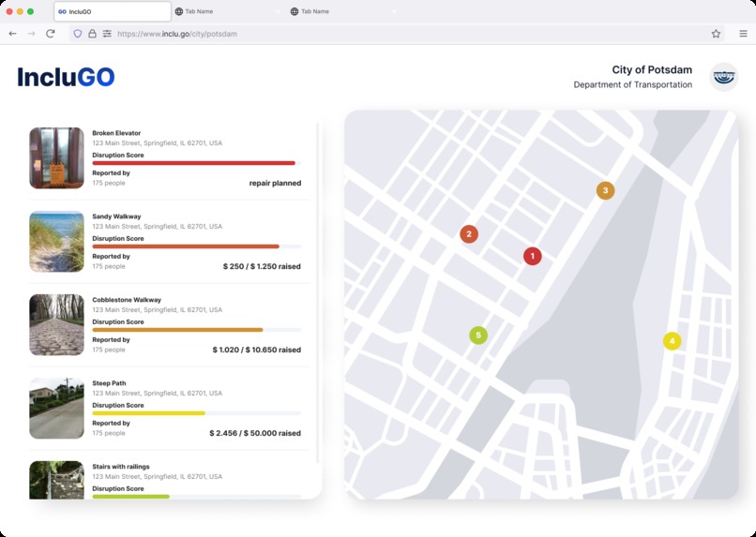Click the browser forward arrow

[x=31, y=34]
